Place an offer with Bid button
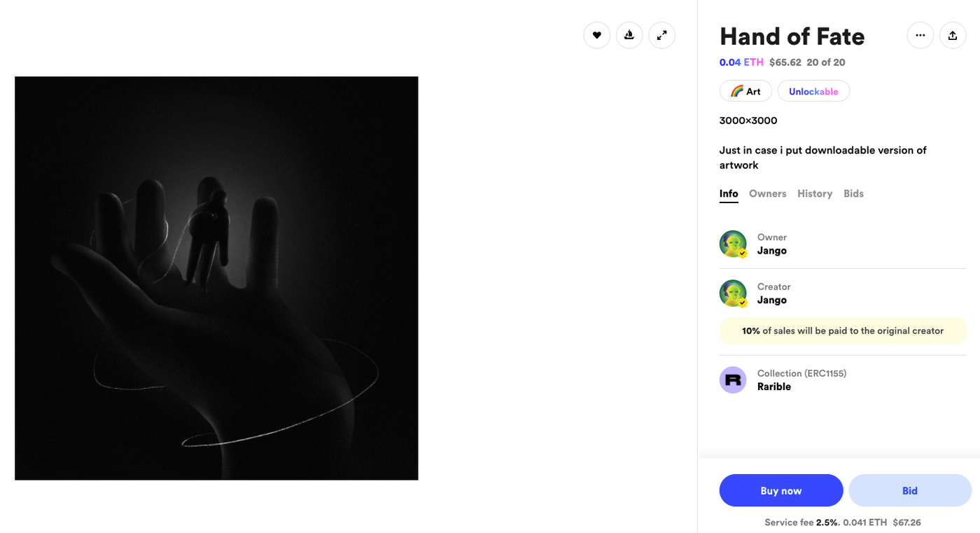This screenshot has height=533, width=980. coord(910,490)
